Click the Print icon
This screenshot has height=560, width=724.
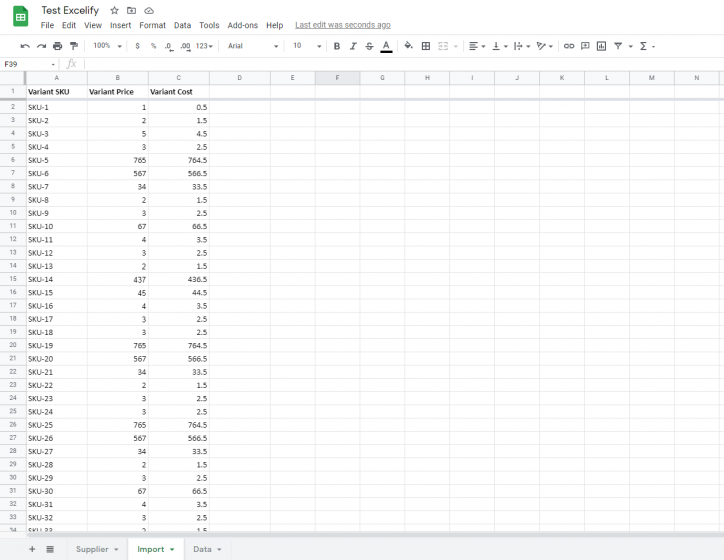pos(57,46)
